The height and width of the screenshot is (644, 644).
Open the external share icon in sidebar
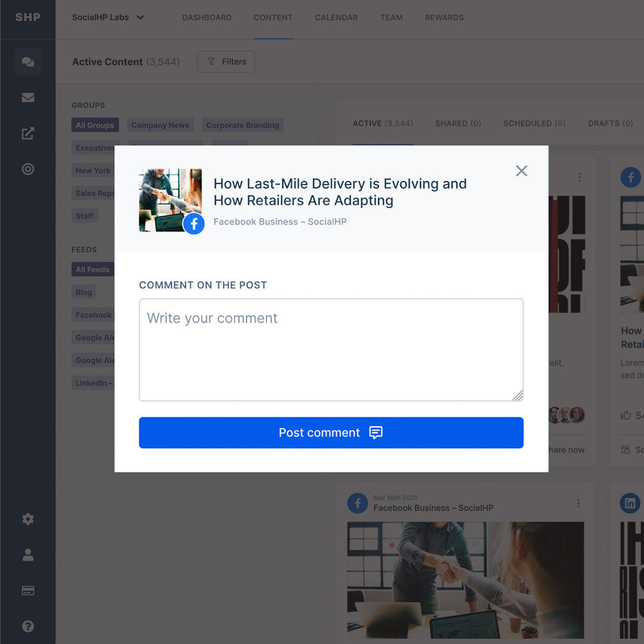point(28,133)
